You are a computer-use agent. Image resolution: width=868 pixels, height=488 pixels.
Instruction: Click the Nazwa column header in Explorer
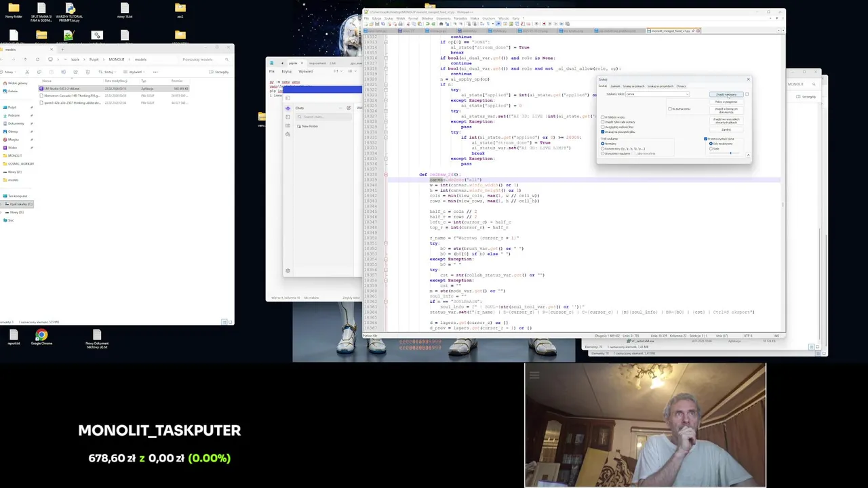47,81
